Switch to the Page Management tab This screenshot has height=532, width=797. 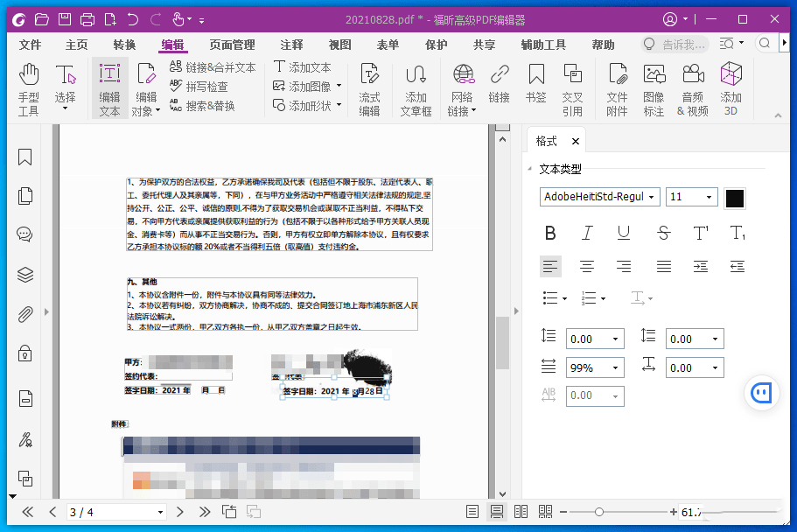233,45
